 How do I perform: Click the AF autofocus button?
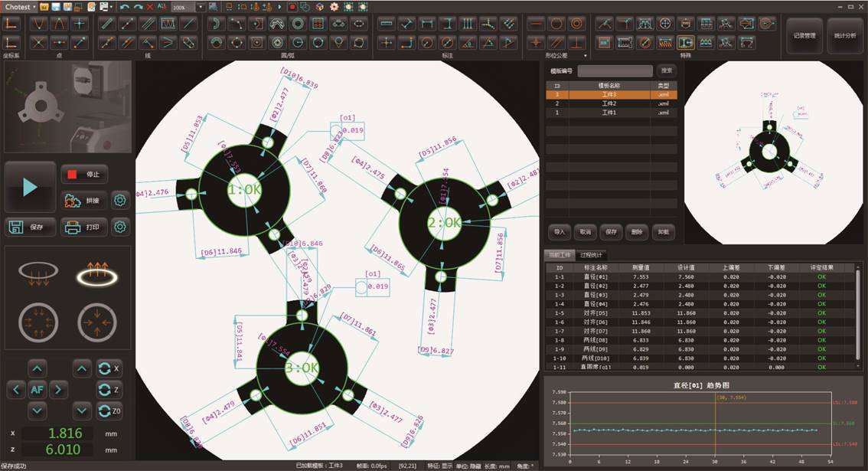37,390
